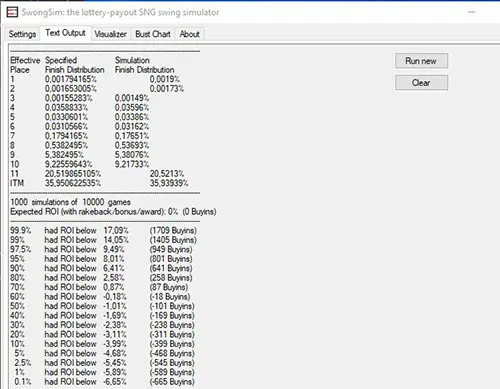Click the '1000 simulations of 10000 games' line
This screenshot has width=500, height=389.
[70, 202]
